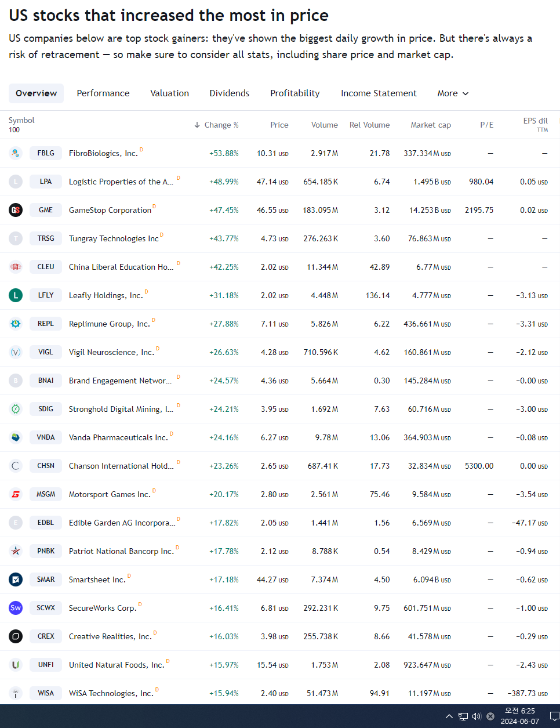Viewport: 560px width, 728px height.
Task: Click the GameStop Corporation company name
Action: click(x=110, y=210)
